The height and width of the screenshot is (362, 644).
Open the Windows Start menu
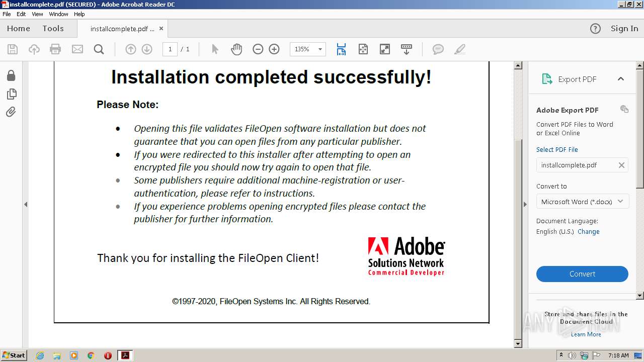[x=14, y=355]
